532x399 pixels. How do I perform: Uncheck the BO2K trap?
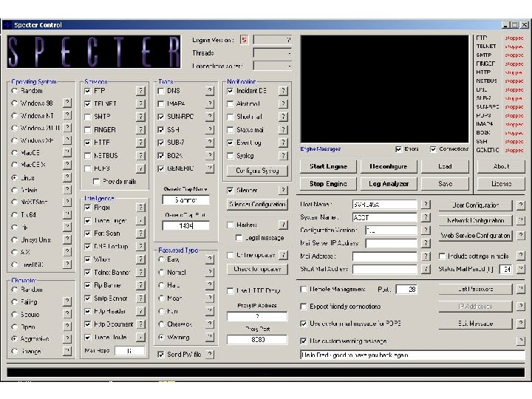click(x=161, y=156)
